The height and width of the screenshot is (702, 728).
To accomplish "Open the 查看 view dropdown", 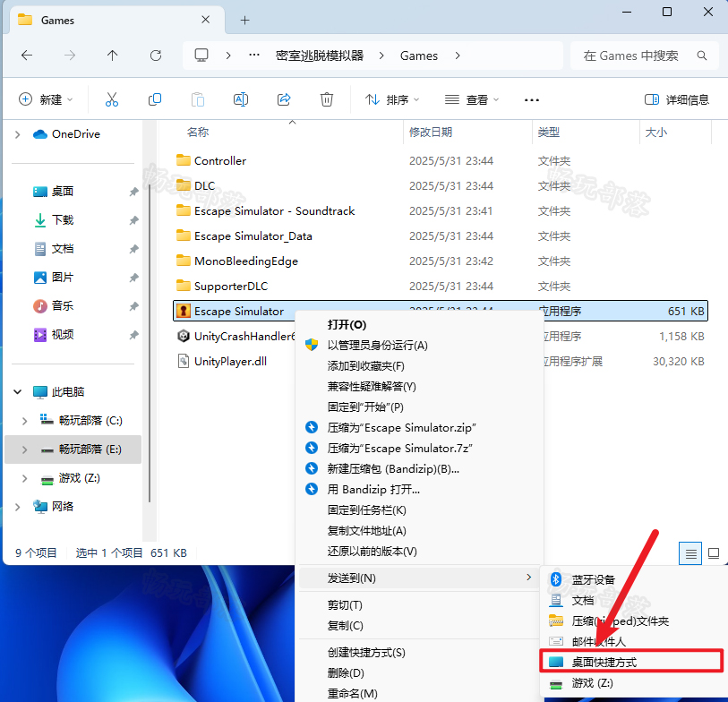I will (472, 99).
